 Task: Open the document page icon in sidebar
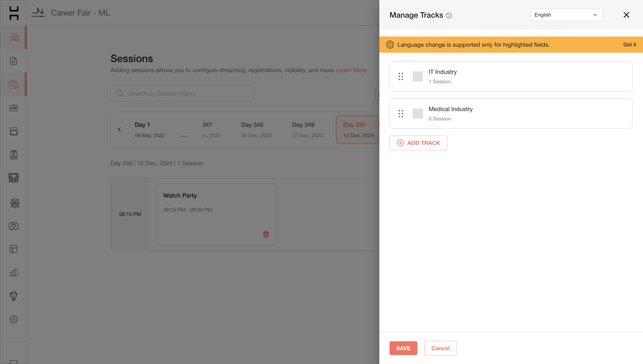(14, 61)
